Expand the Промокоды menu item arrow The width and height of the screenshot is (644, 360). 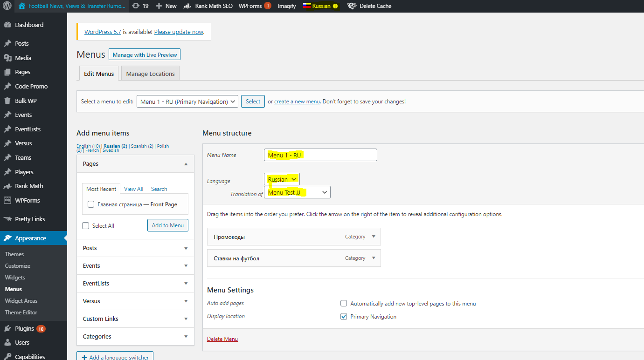[x=374, y=237]
